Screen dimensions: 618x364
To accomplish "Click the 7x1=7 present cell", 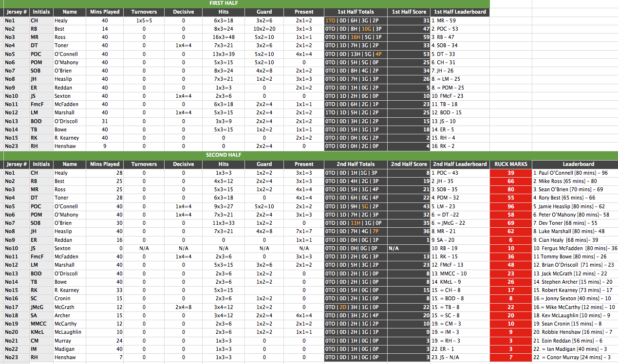I will tap(304, 232).
